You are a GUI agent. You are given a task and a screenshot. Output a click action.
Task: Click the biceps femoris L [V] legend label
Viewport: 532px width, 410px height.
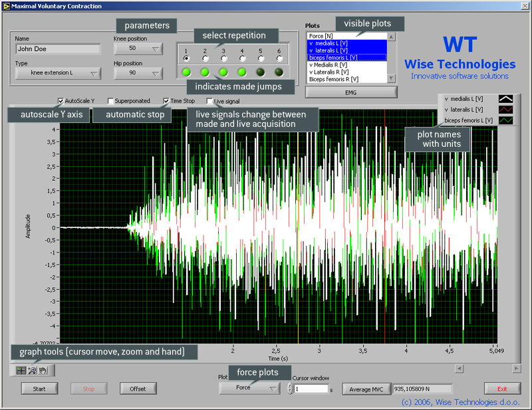(469, 120)
